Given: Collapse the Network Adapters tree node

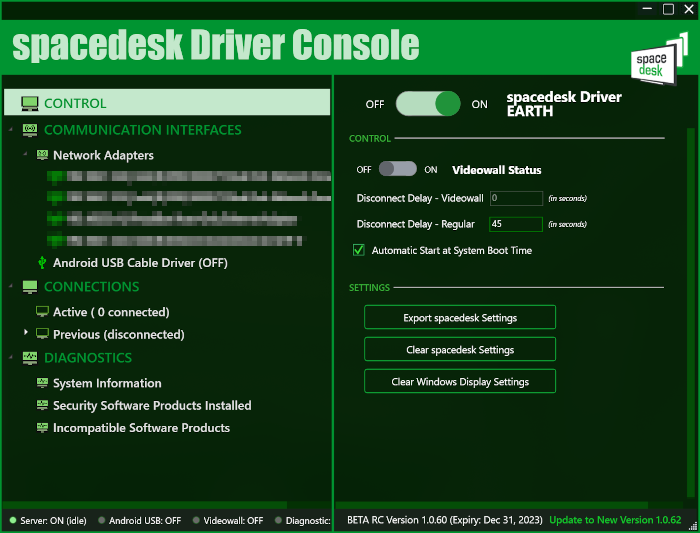Looking at the screenshot, I should [x=25, y=154].
